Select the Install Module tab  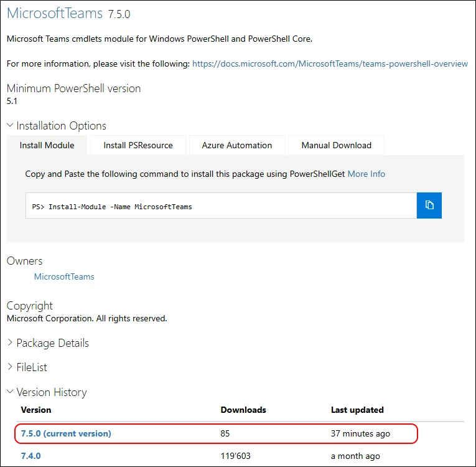point(47,145)
